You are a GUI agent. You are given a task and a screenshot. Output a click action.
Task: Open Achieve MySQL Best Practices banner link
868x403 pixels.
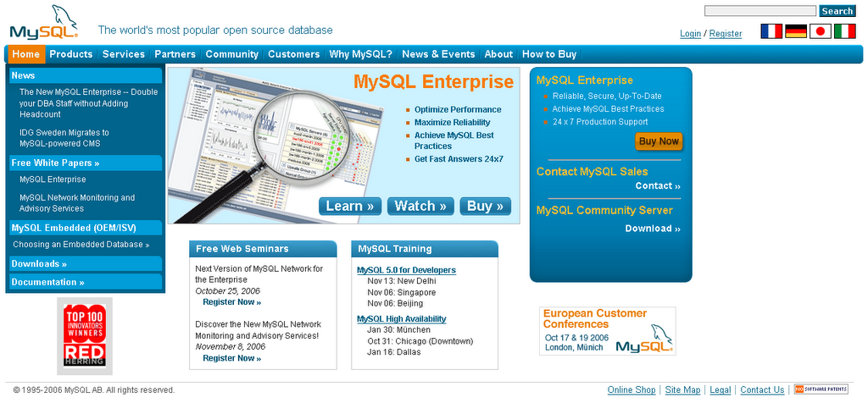pyautogui.click(x=454, y=141)
